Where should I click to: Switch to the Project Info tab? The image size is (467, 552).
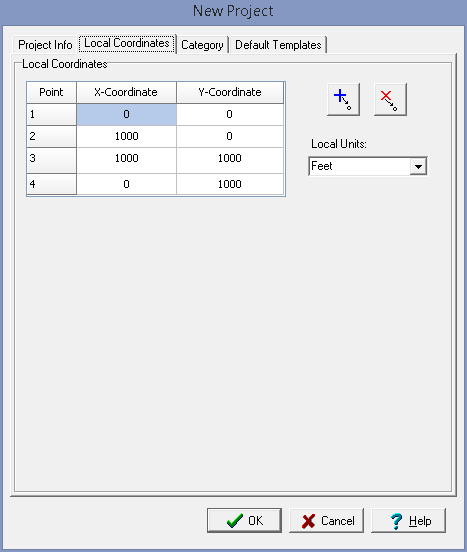click(45, 45)
